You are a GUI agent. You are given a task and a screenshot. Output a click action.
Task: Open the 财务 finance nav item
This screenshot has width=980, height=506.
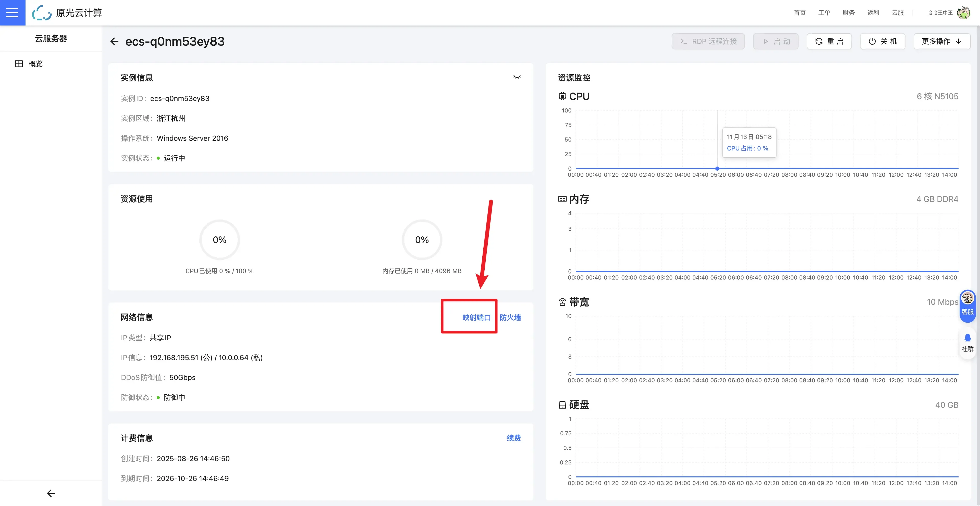pos(848,12)
